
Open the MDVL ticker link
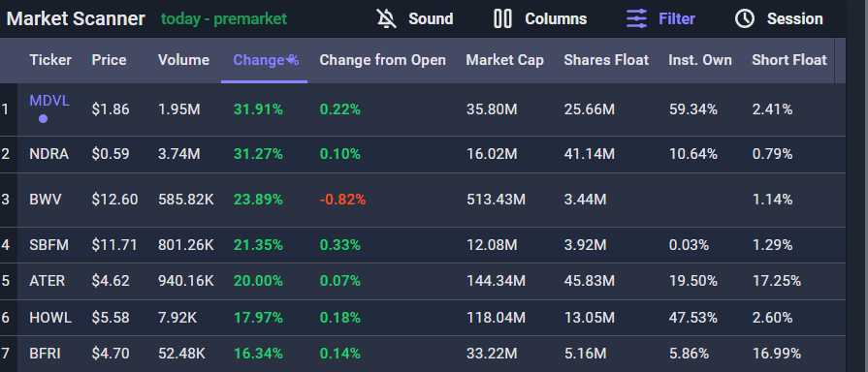tap(49, 101)
